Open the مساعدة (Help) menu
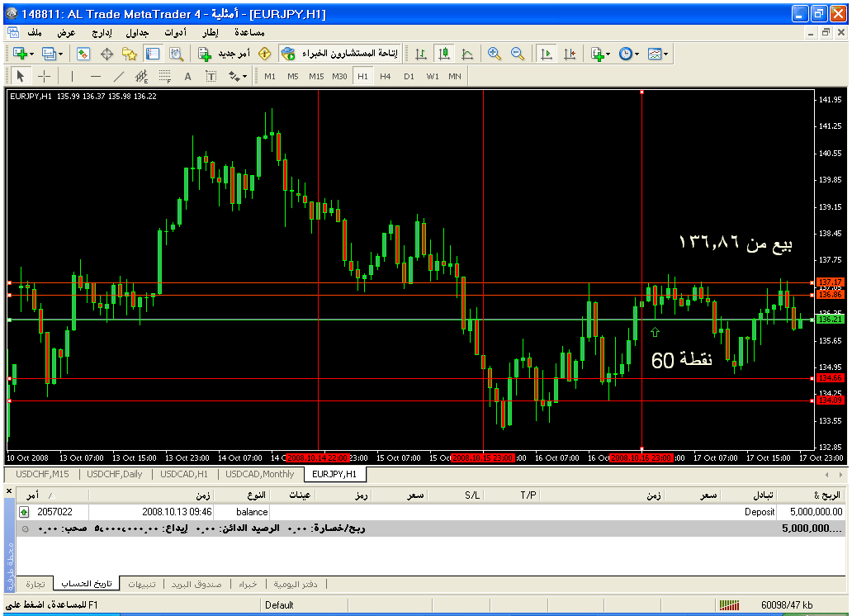Image resolution: width=852 pixels, height=616 pixels. [249, 32]
